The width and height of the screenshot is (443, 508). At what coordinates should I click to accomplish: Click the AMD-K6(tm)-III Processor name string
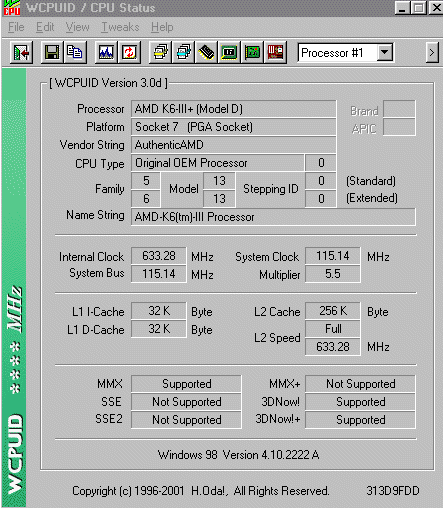pyautogui.click(x=273, y=217)
